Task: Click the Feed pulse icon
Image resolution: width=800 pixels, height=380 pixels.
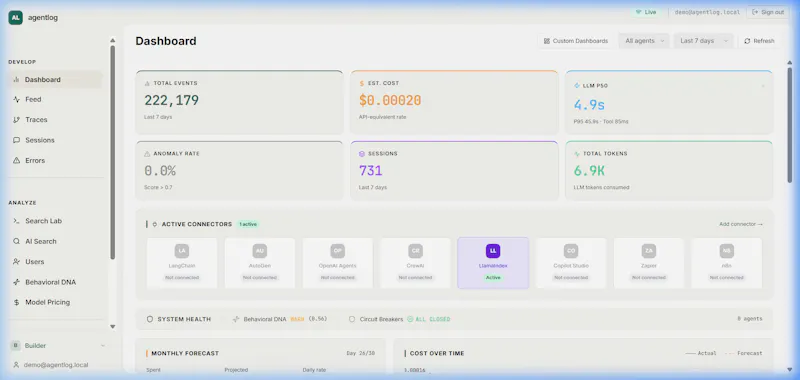Action: point(16,99)
